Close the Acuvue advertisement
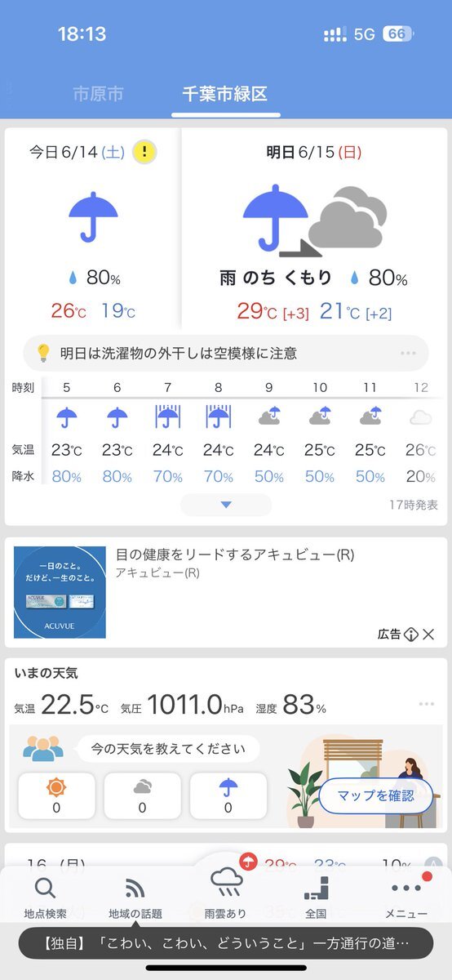Image resolution: width=452 pixels, height=980 pixels. (429, 634)
